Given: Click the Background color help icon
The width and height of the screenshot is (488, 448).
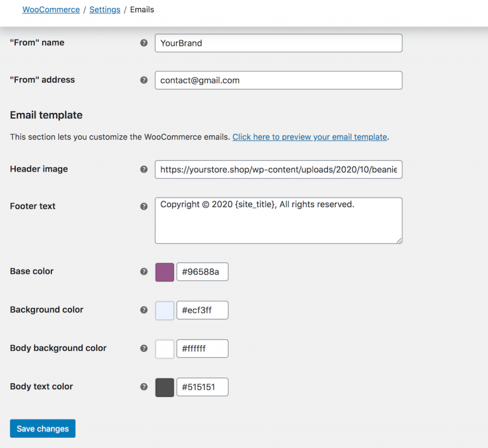Looking at the screenshot, I should point(144,310).
